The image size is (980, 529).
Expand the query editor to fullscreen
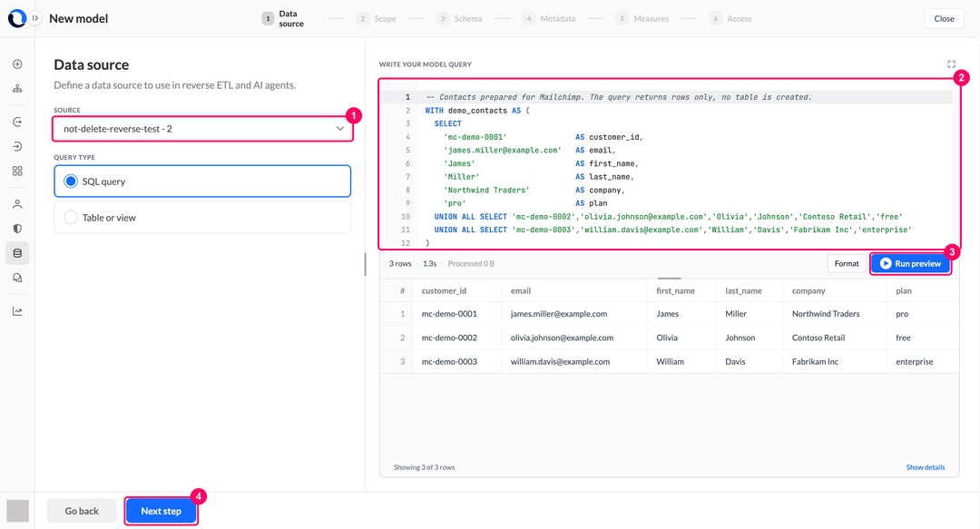pyautogui.click(x=951, y=64)
